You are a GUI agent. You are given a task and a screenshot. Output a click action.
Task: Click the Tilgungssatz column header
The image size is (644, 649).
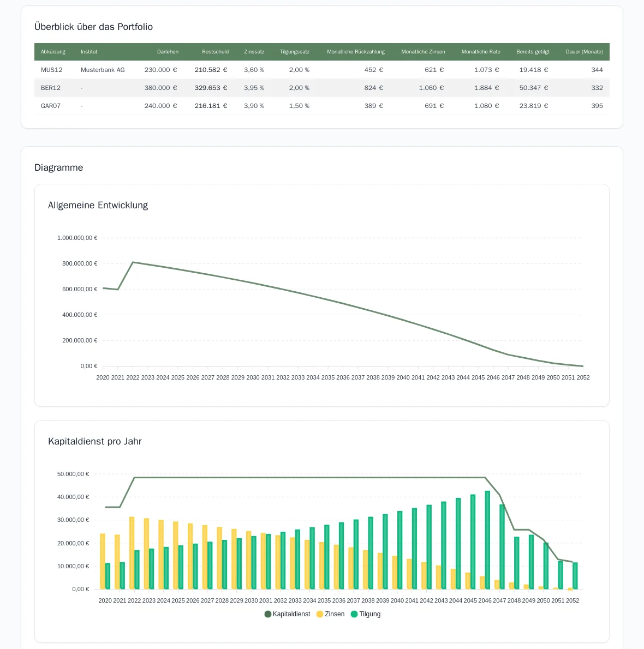coord(295,52)
